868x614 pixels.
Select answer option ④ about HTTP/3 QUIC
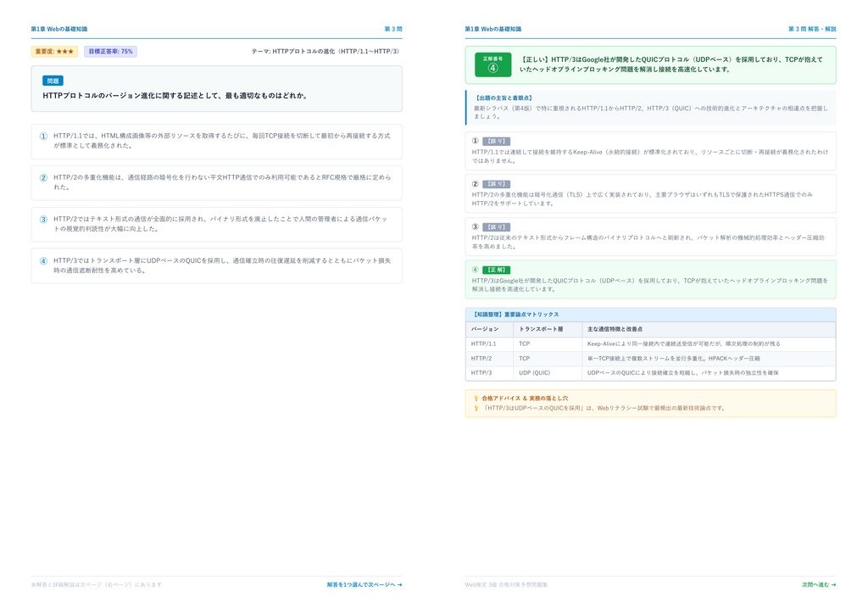point(216,265)
